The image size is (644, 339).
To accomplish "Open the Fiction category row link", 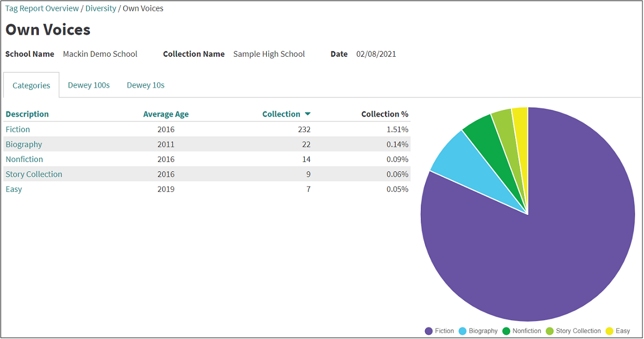I will [x=18, y=129].
